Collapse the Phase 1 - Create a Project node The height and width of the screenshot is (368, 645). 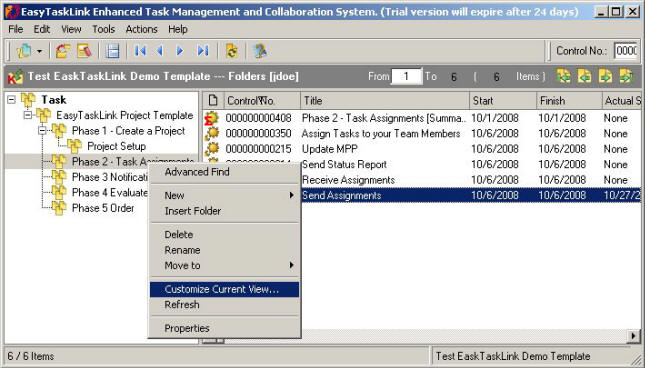point(42,131)
